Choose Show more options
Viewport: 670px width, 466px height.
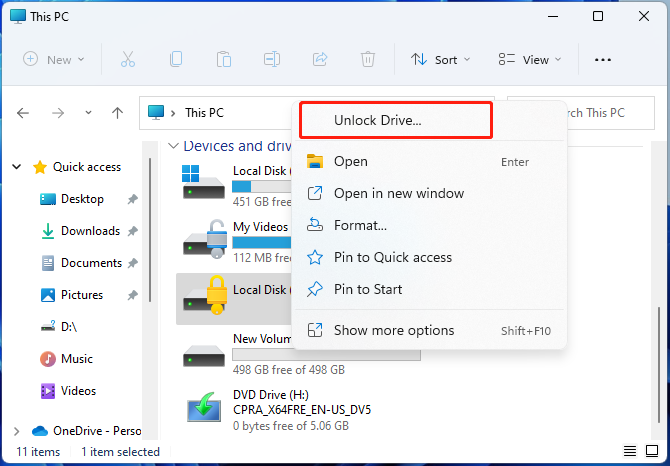click(x=429, y=330)
